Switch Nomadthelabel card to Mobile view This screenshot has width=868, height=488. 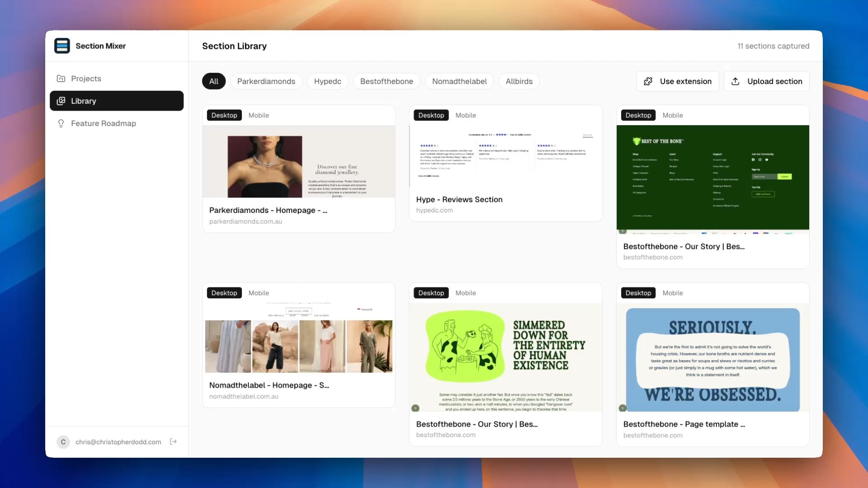click(x=259, y=293)
